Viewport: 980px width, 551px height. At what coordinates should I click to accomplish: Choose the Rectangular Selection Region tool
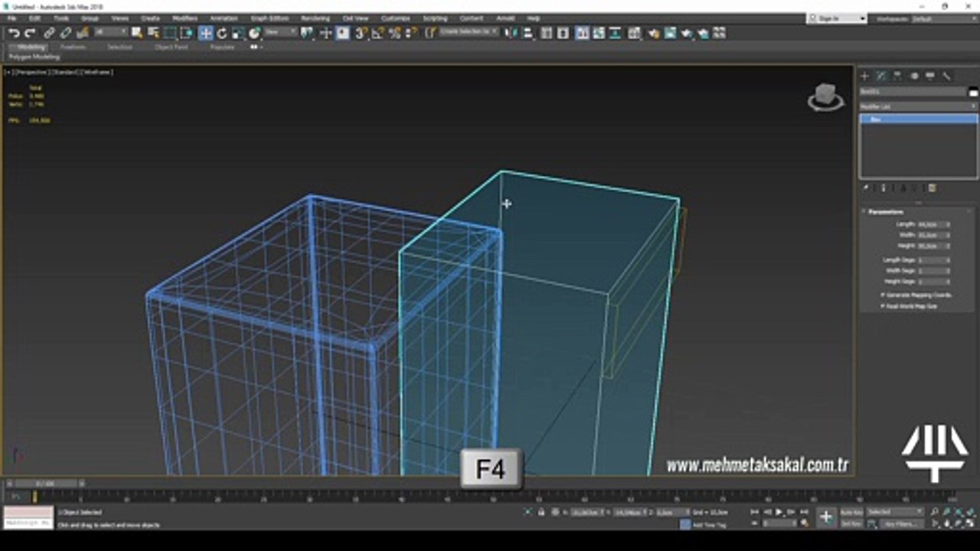170,33
